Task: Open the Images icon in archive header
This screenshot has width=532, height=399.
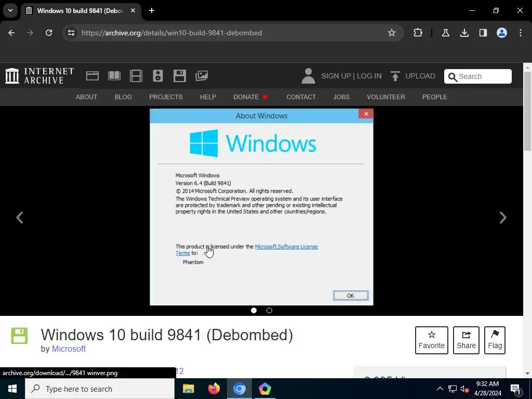Action: tap(202, 76)
